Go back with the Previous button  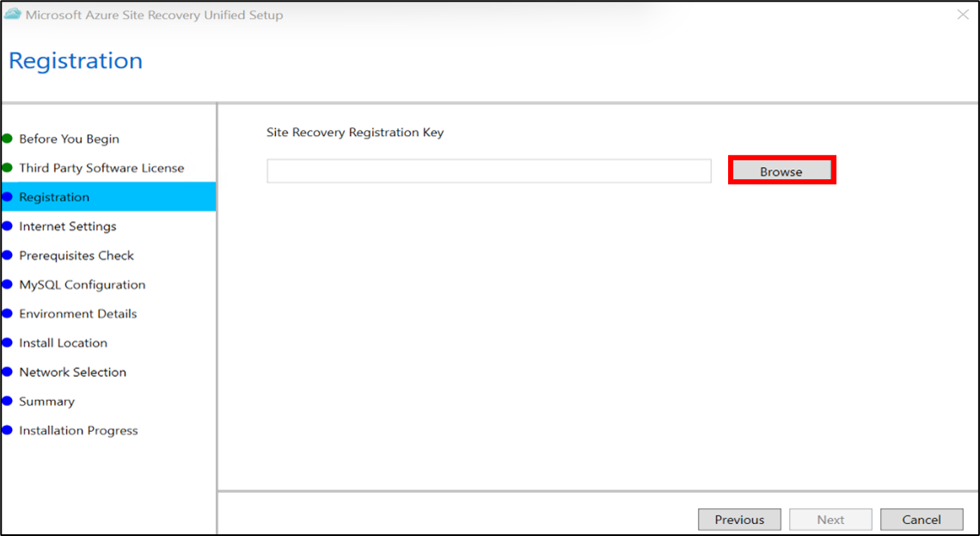click(739, 519)
